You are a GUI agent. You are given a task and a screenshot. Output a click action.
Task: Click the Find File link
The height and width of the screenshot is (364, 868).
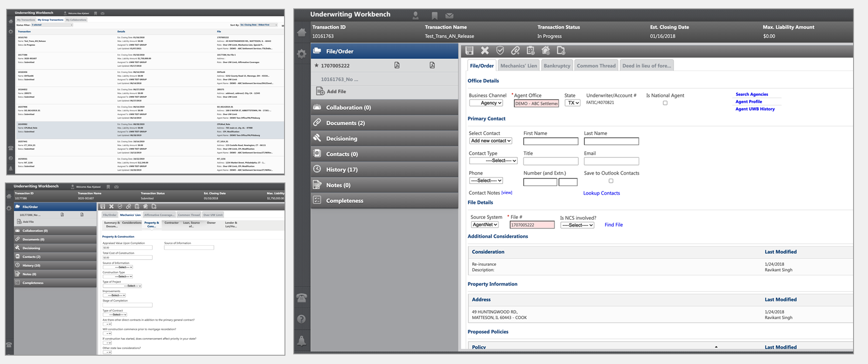[x=613, y=225]
